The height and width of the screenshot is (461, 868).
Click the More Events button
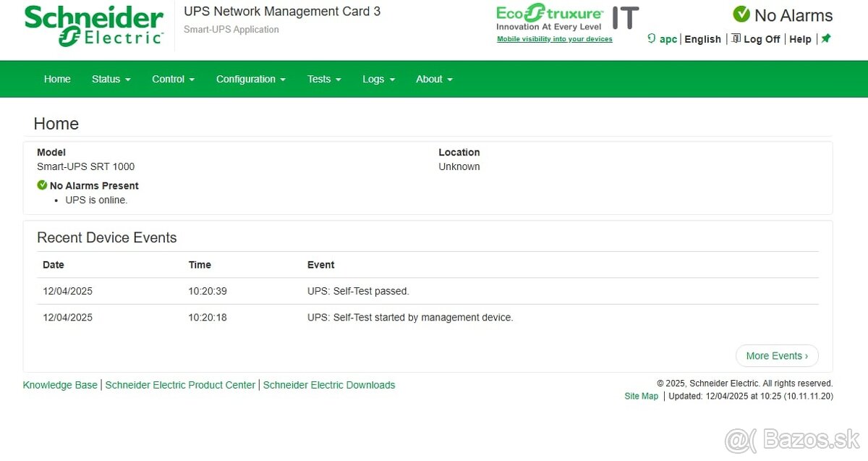coord(777,355)
